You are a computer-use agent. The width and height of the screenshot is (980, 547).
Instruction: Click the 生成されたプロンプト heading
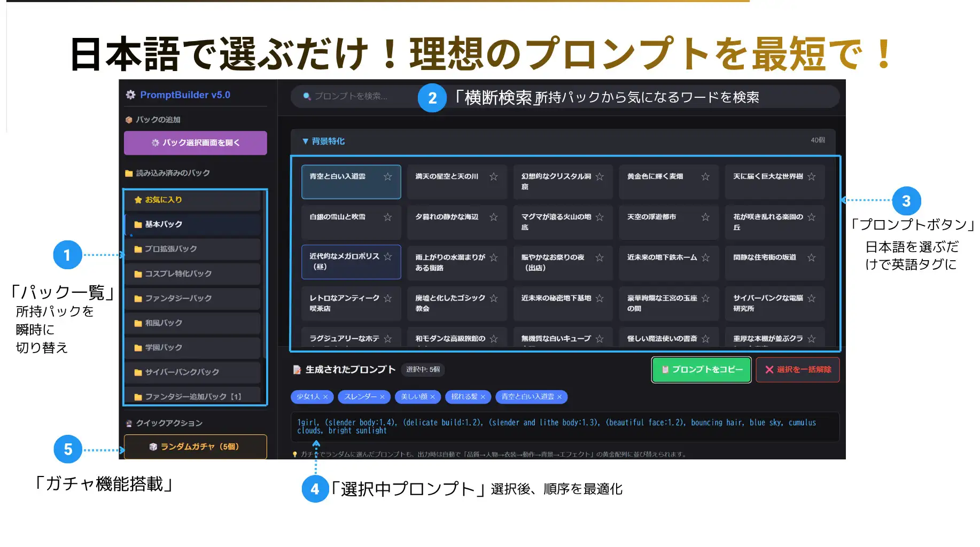pyautogui.click(x=345, y=370)
